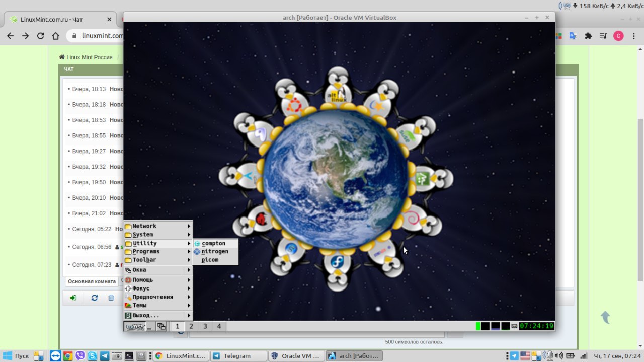Open Chrome media control icon
The height and width of the screenshot is (362, 644).
point(603,36)
